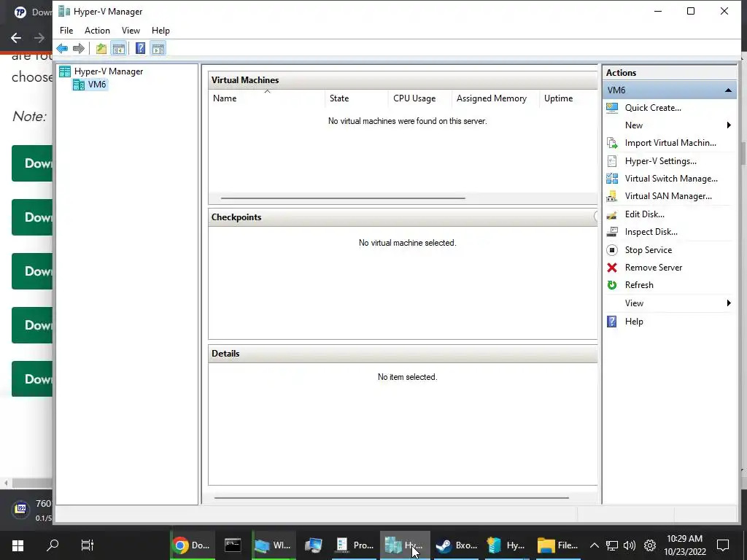This screenshot has width=747, height=560.
Task: Toggle Show/Hide Action Pane toolbar icon
Action: click(158, 49)
